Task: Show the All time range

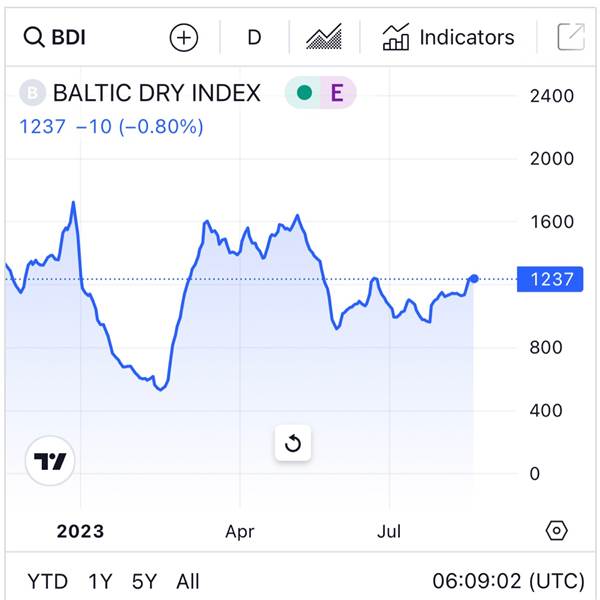Action: tap(188, 582)
